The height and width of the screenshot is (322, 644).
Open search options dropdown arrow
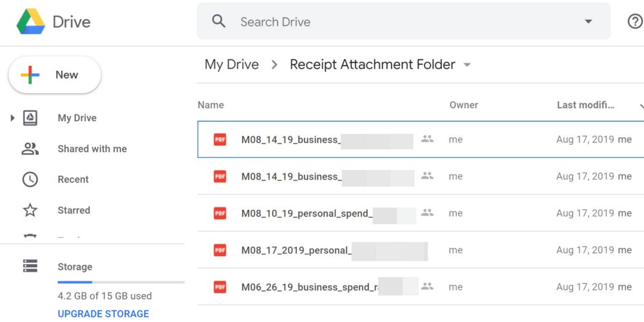pos(588,21)
